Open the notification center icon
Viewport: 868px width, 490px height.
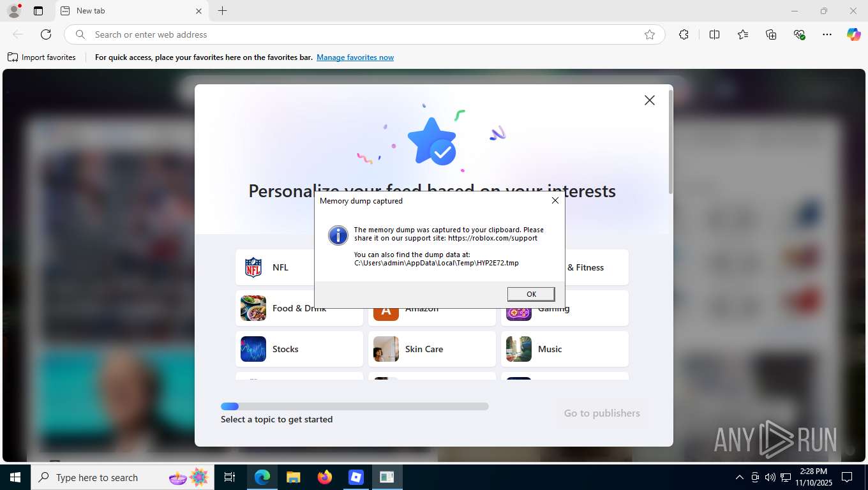tap(847, 477)
